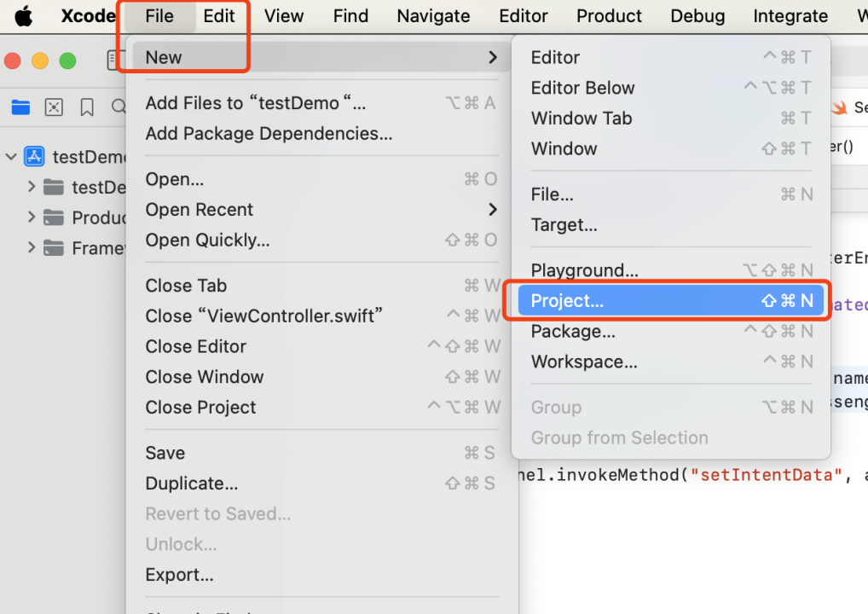Open the New submenu arrow
Screen dimensions: 868x614
[493, 57]
